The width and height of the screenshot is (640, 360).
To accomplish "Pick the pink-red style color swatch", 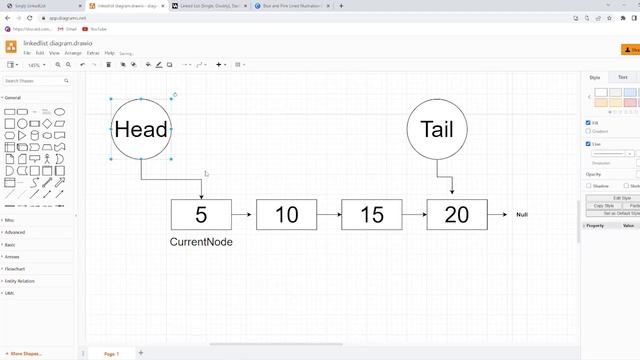I will pos(630,102).
